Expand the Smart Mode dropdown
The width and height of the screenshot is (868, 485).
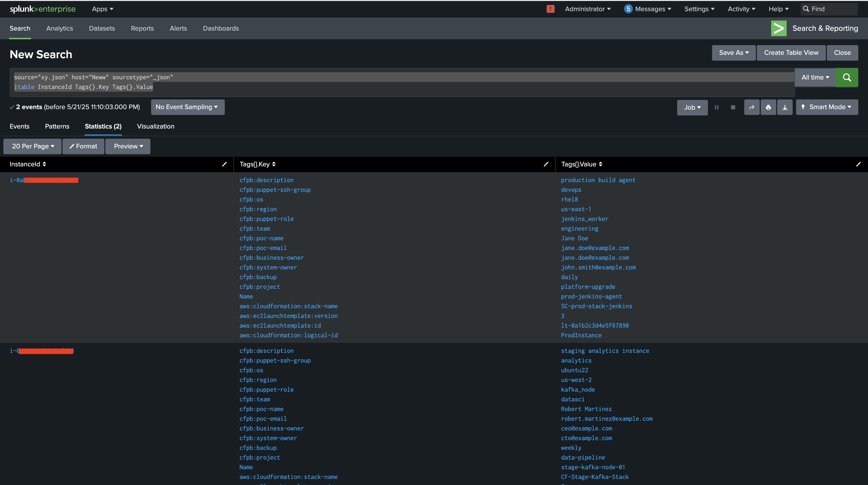pos(827,107)
